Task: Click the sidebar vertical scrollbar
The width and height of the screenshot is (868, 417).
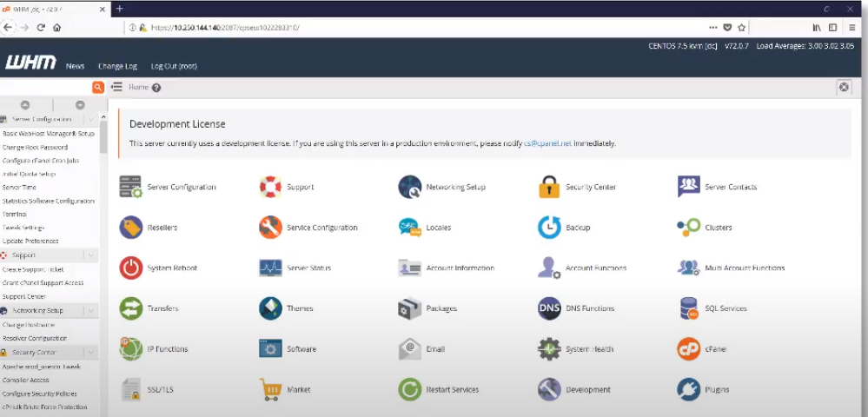Action: coord(103,136)
